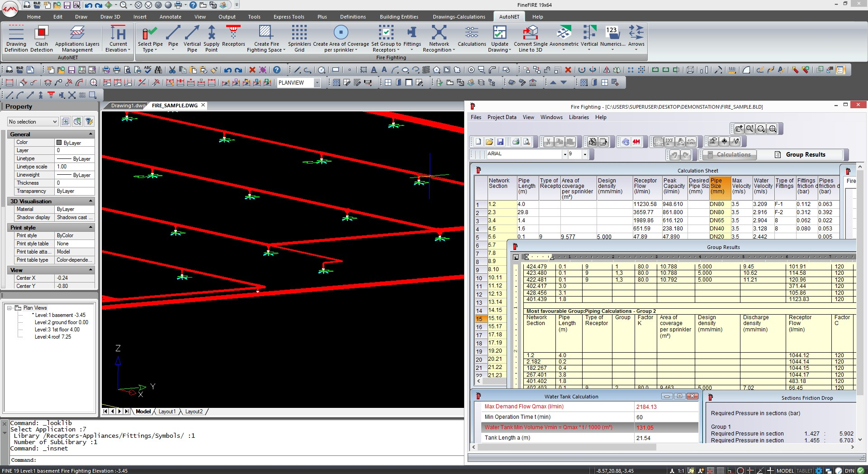This screenshot has height=474, width=868.
Task: Click the Sprinklers Grid icon
Action: point(299,38)
